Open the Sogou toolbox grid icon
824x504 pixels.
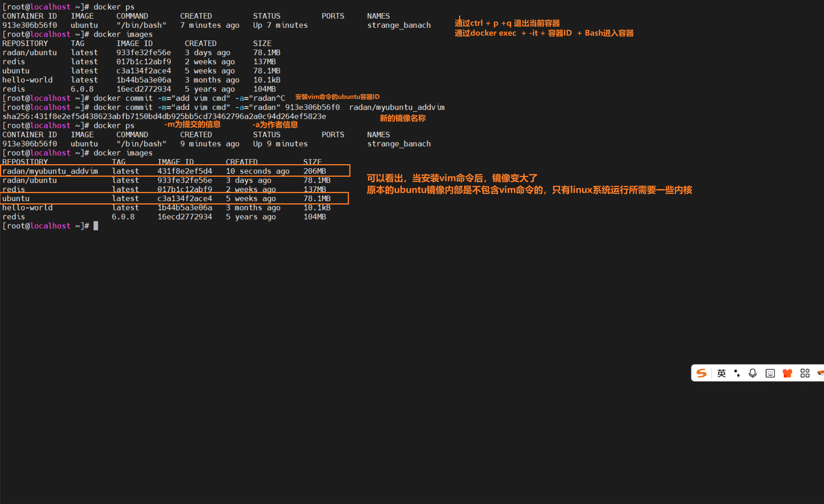805,373
